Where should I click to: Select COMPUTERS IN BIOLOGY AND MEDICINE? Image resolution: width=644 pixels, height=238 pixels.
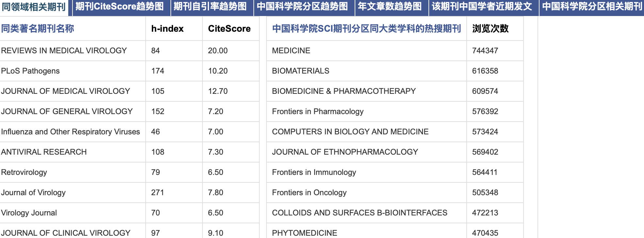[x=350, y=132]
